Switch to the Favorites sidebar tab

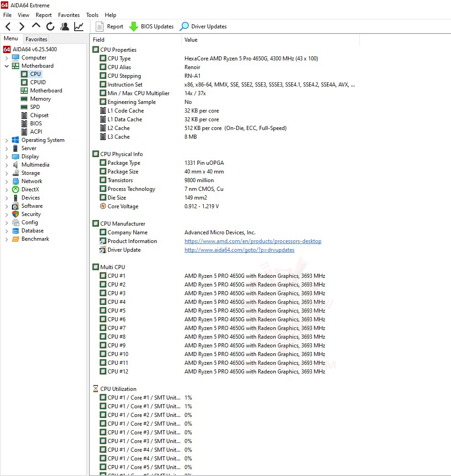[x=36, y=39]
